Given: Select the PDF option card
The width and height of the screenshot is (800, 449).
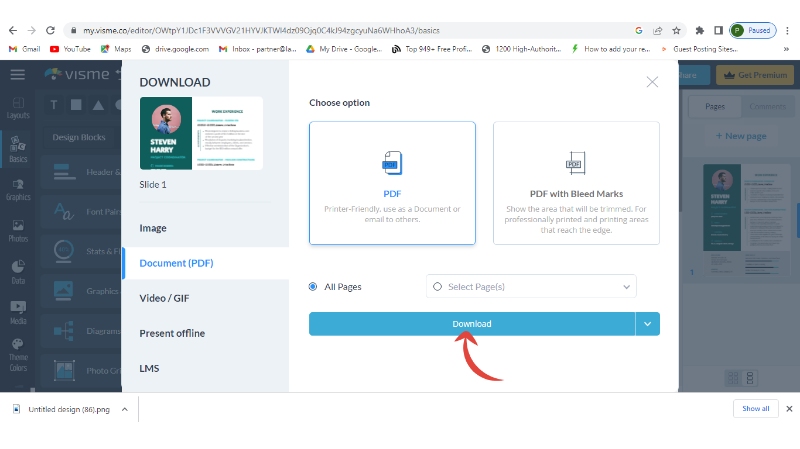Looking at the screenshot, I should 392,182.
